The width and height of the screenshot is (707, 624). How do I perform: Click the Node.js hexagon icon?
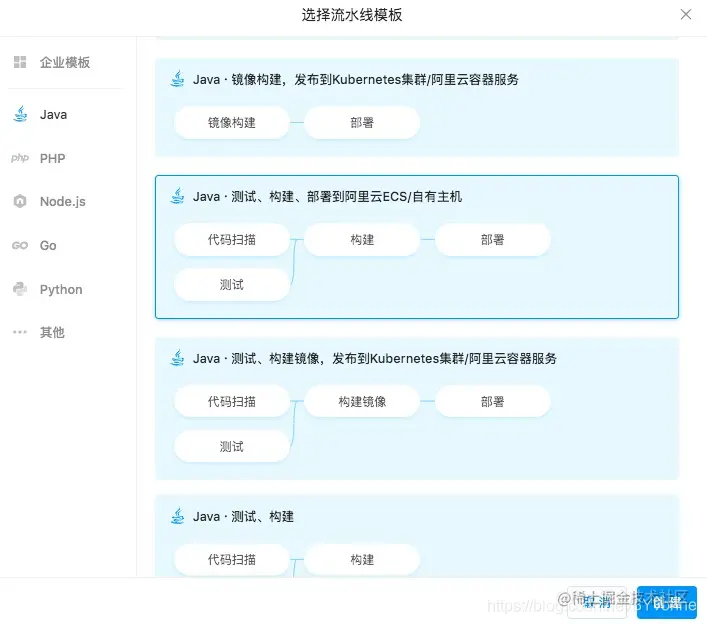point(20,201)
